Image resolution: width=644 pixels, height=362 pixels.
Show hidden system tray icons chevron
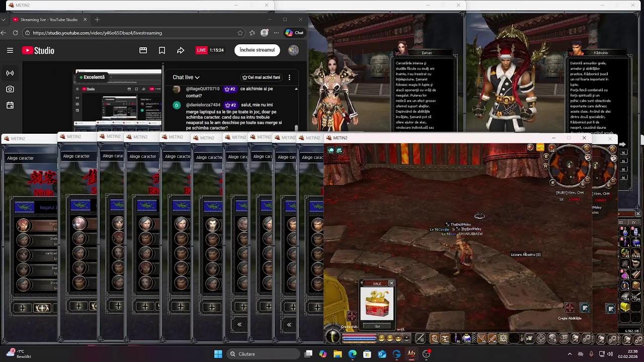[x=570, y=354]
